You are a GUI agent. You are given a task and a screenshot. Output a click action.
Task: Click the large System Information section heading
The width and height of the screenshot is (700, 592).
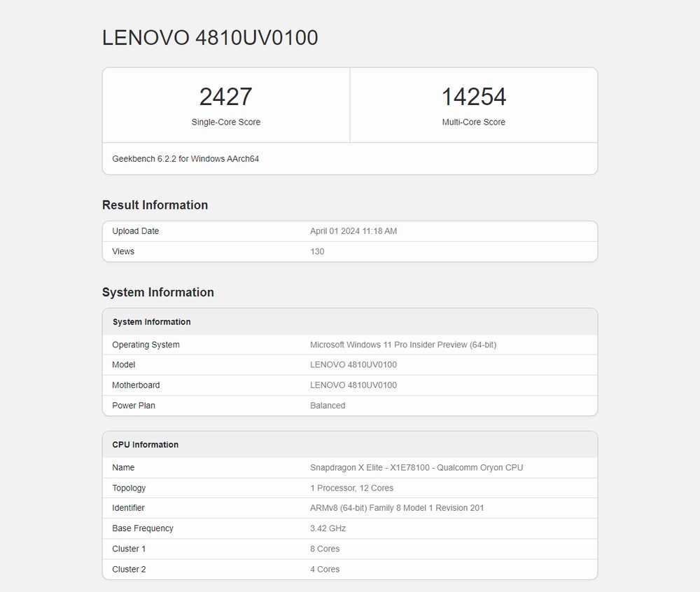158,292
